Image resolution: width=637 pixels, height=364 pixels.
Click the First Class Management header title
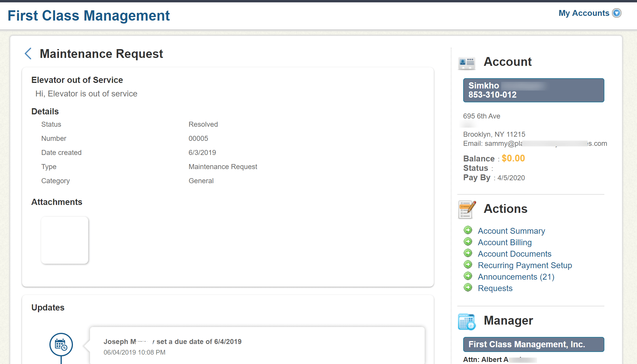coord(89,16)
